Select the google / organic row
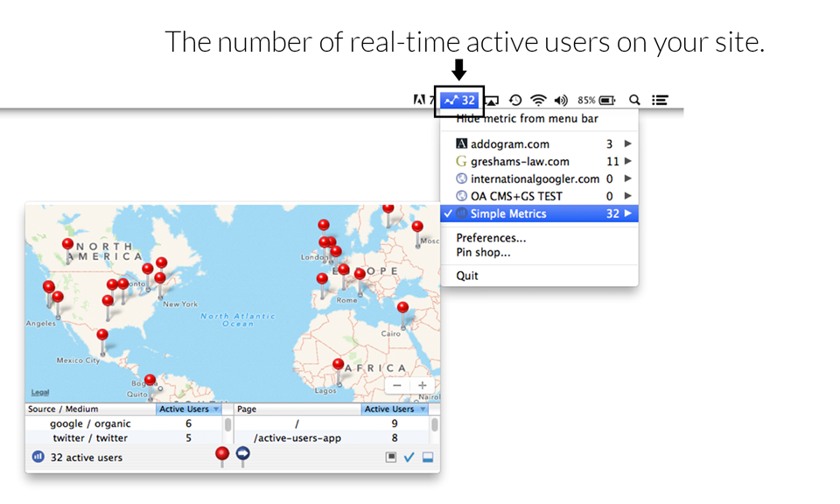The image size is (840, 504). [x=123, y=423]
